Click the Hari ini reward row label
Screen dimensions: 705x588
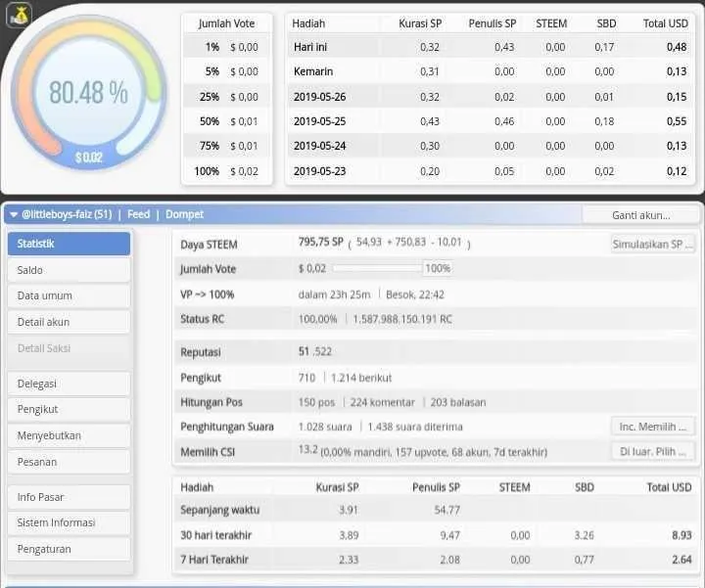click(310, 47)
